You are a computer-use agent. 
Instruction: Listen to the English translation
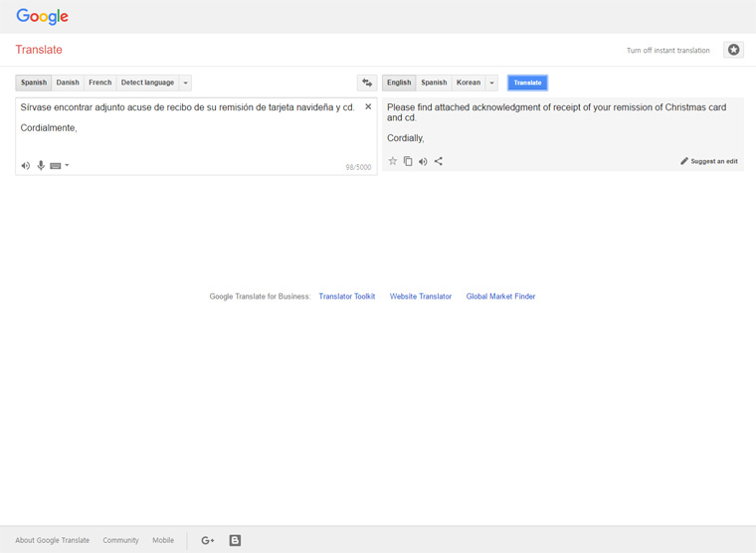coord(423,161)
